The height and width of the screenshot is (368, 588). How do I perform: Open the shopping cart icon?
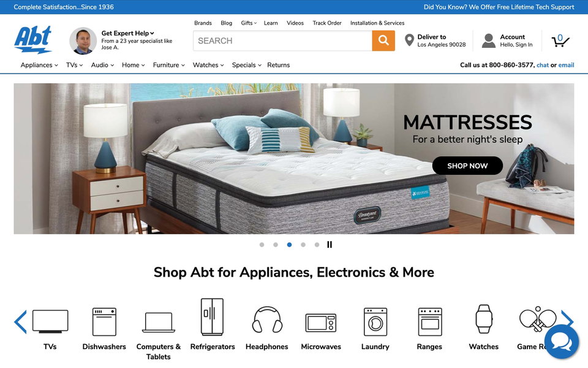(x=560, y=40)
